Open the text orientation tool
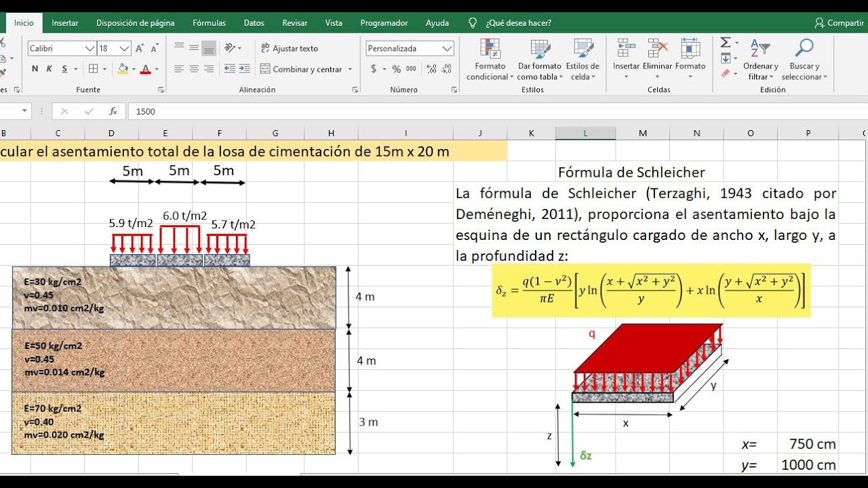Viewport: 868px width, 488px height. click(x=233, y=47)
